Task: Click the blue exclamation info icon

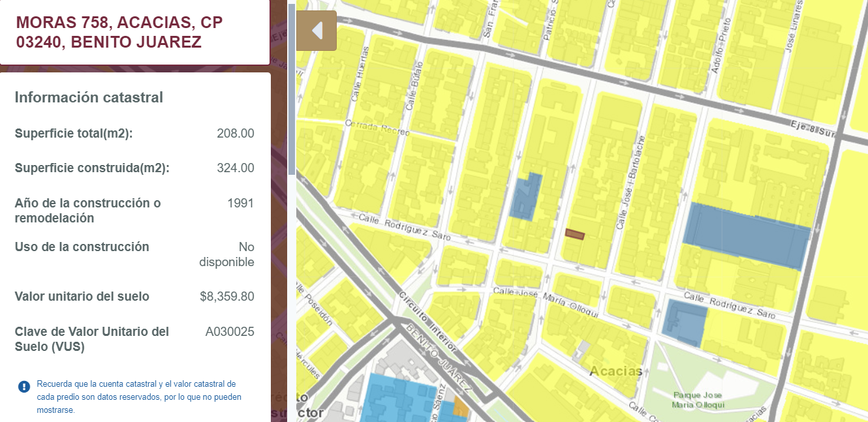Action: coord(24,387)
